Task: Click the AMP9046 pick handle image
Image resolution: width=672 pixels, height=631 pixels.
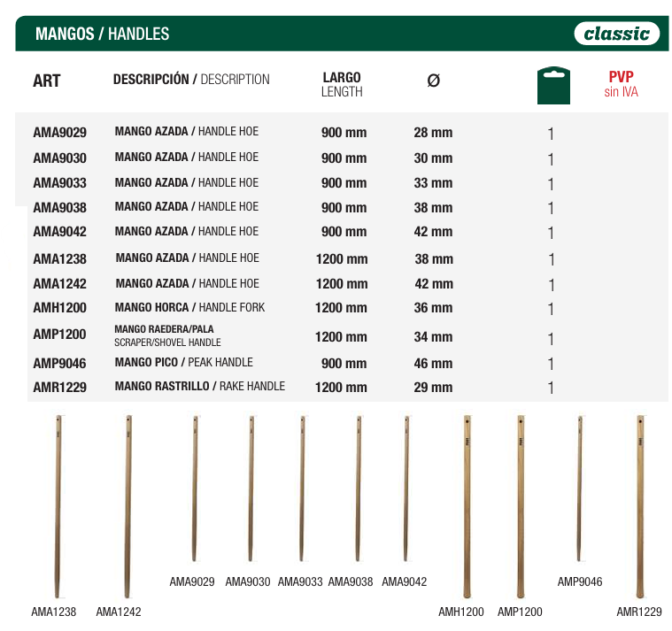Action: coord(580,489)
